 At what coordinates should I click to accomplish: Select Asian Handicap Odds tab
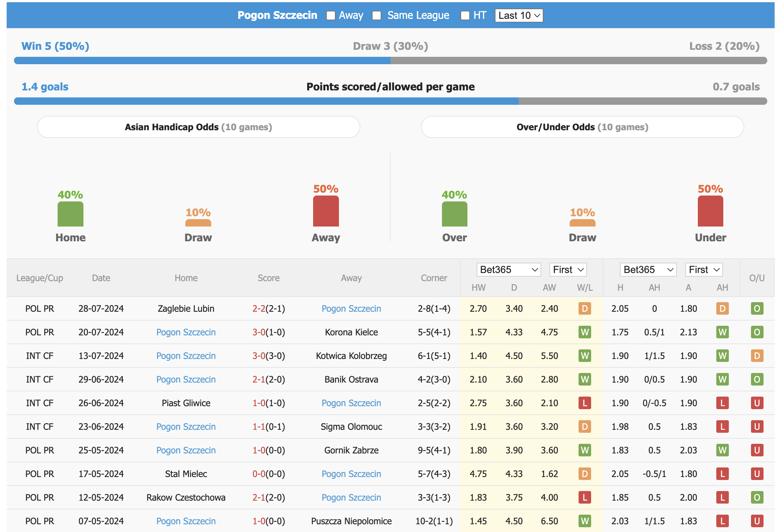tap(197, 127)
